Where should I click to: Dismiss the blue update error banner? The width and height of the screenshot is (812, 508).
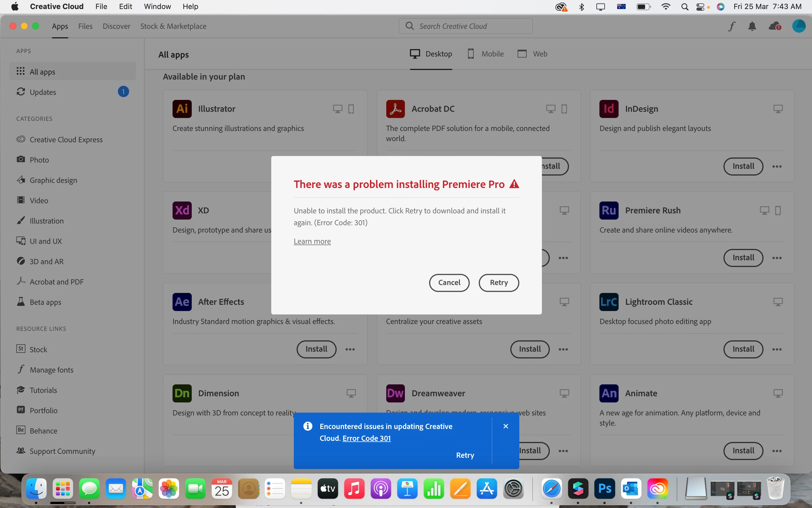coord(506,426)
